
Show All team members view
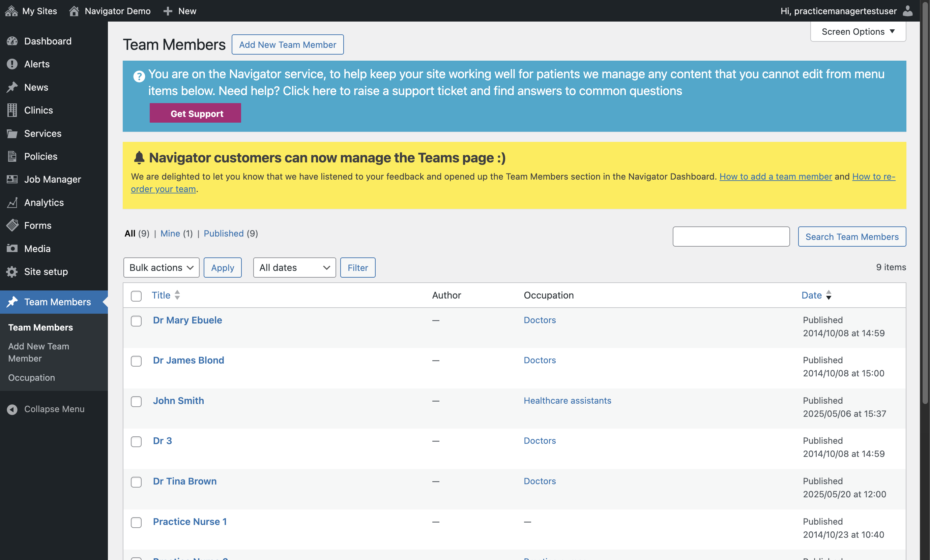130,234
